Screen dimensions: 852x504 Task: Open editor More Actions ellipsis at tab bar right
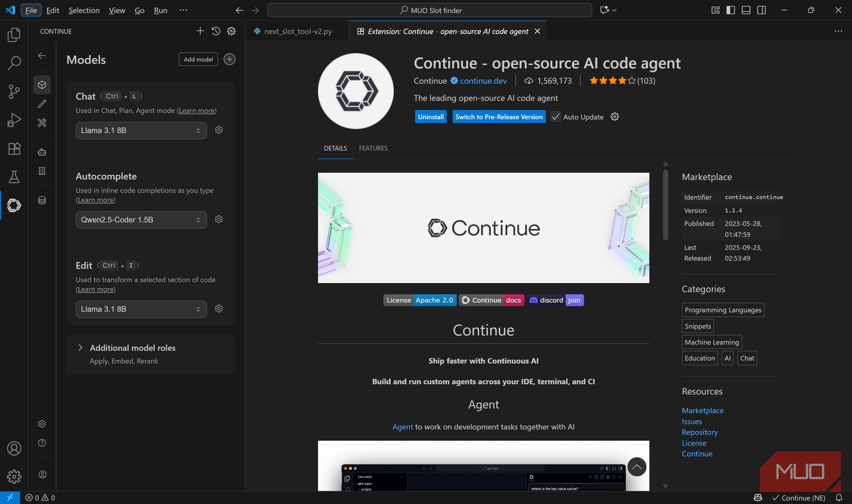coord(838,31)
